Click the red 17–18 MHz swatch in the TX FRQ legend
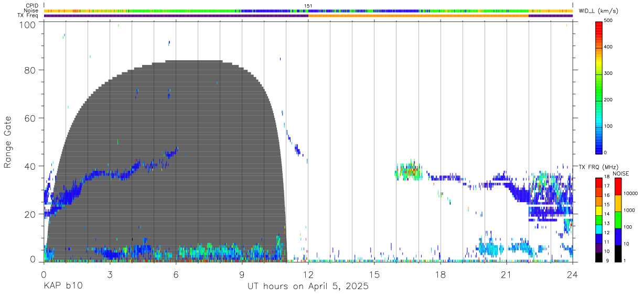Image resolution: width=644 pixels, height=297 pixels. [x=599, y=182]
